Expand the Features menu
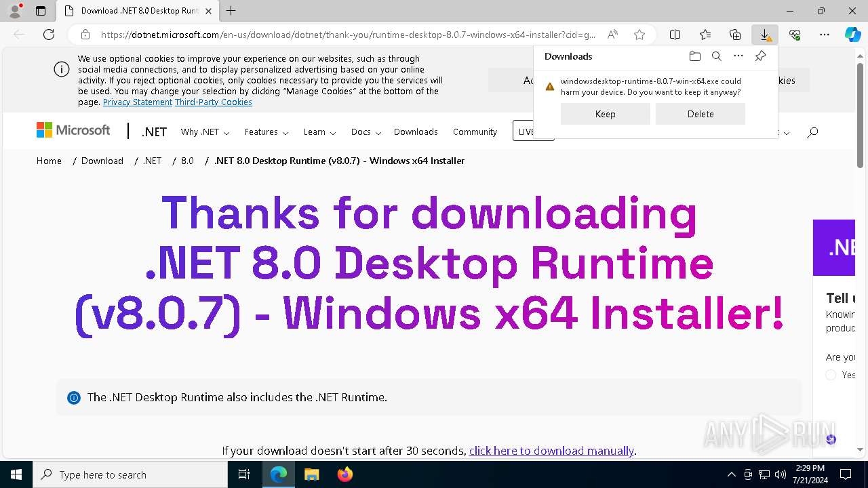868x488 pixels. [x=267, y=132]
